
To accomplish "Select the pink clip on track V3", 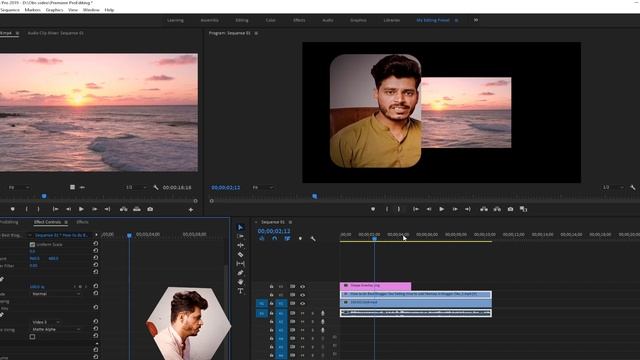I will click(x=376, y=286).
